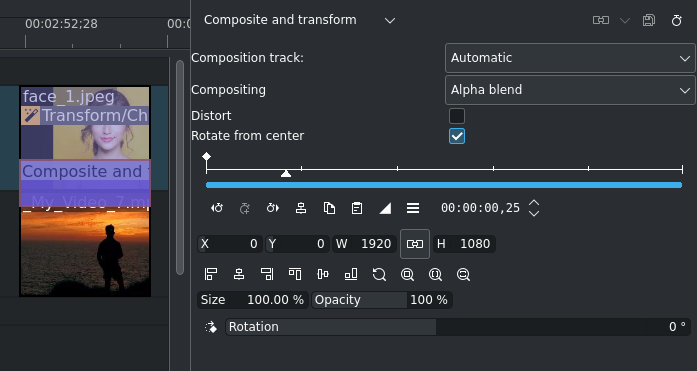Click Transform effect wand icon on face_1.jpeg clip
The height and width of the screenshot is (371, 697).
(31, 116)
